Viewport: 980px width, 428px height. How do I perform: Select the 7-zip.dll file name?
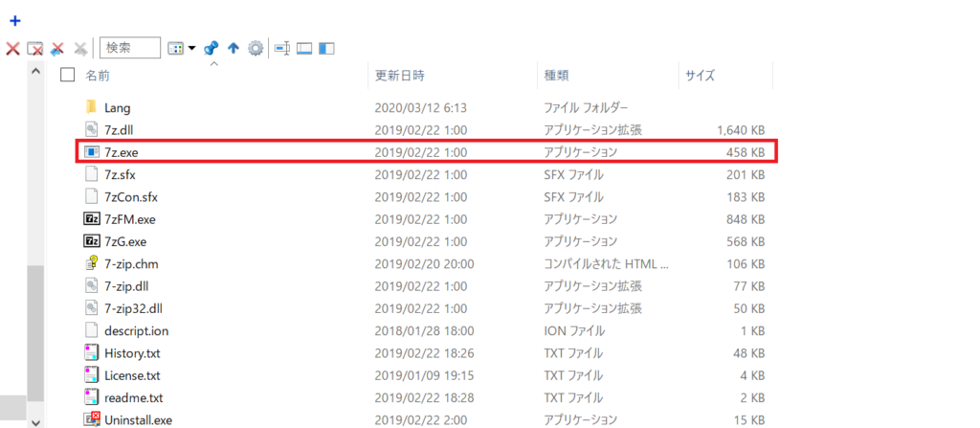[x=127, y=286]
